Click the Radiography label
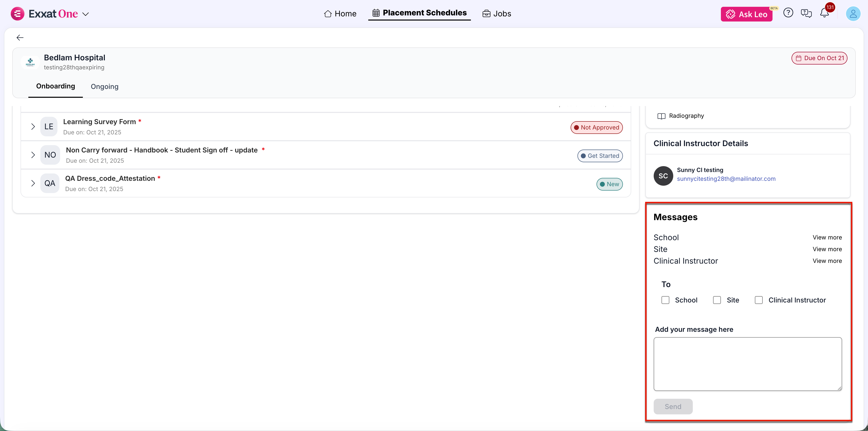Image resolution: width=868 pixels, height=431 pixels. coord(686,116)
